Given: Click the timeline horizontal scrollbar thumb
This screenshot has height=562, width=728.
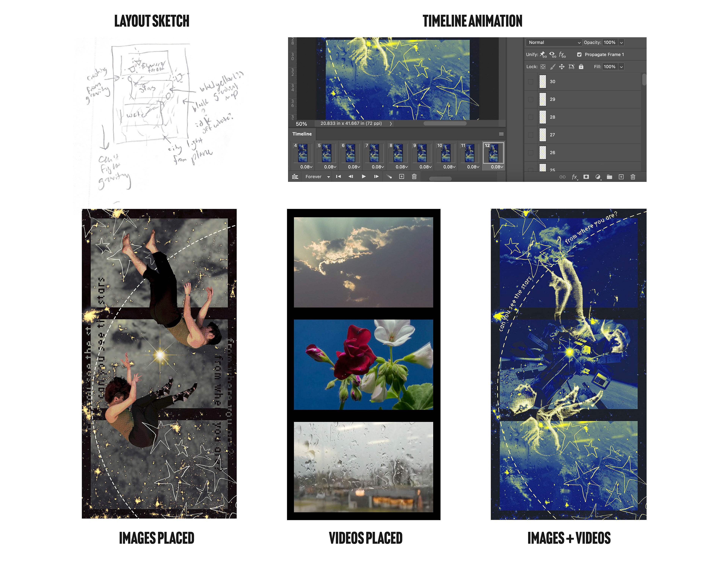Looking at the screenshot, I should tap(440, 179).
